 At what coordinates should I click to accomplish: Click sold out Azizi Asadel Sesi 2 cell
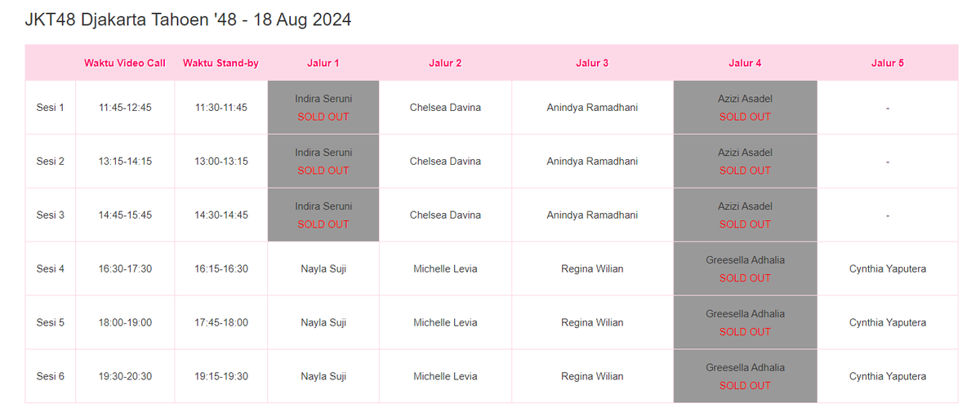pos(745,162)
